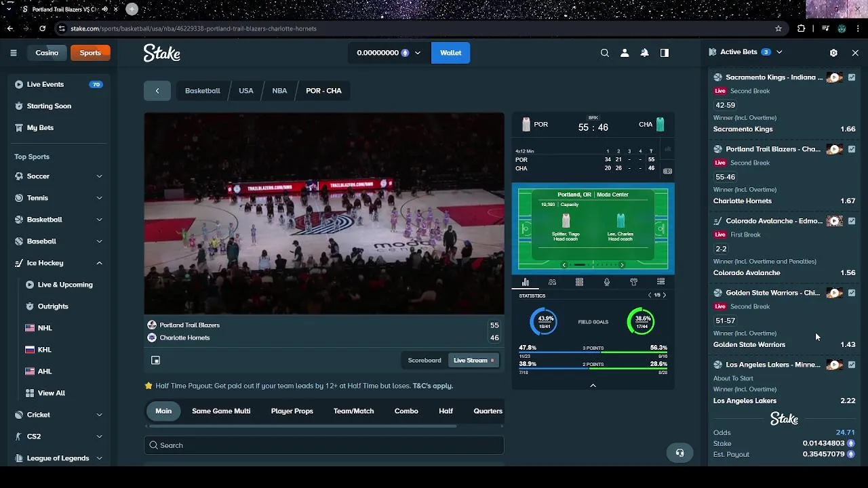Select the Same Game Multi tab
The height and width of the screenshot is (488, 868).
[221, 411]
